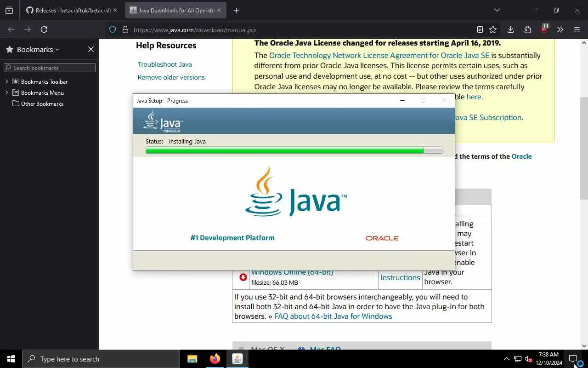Open the Troubleshoot Java link
588x368 pixels.
pos(164,64)
